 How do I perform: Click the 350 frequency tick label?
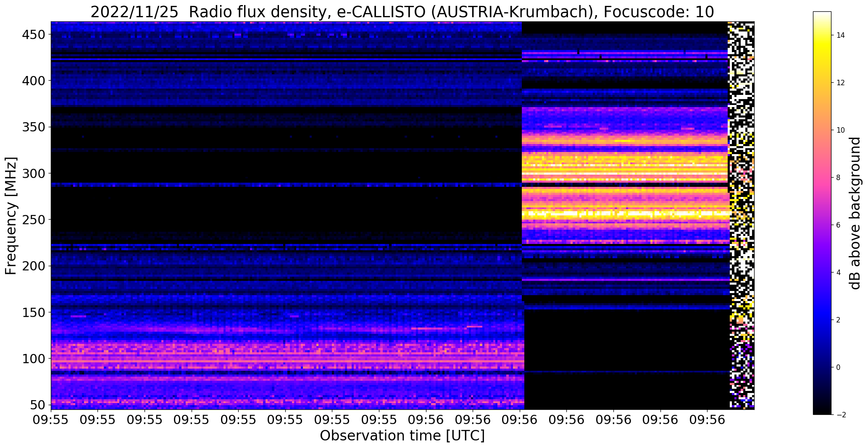click(33, 127)
